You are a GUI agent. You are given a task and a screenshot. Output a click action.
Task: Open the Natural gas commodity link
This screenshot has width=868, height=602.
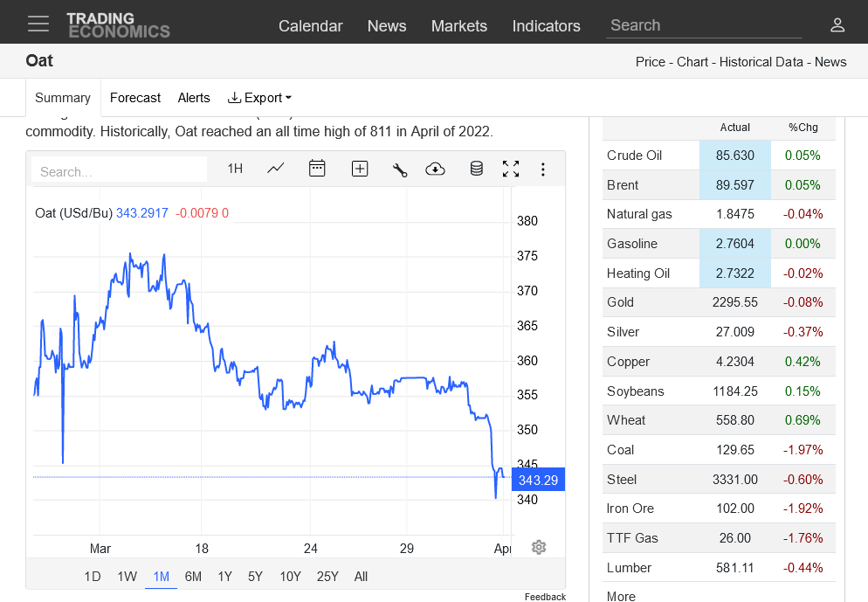[x=639, y=214]
